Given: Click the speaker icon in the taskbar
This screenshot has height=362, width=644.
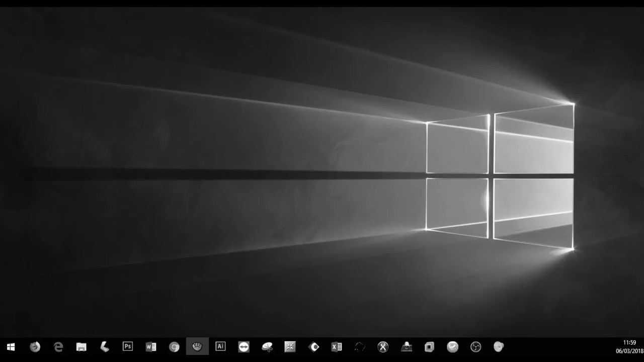Looking at the screenshot, I should click(499, 347).
